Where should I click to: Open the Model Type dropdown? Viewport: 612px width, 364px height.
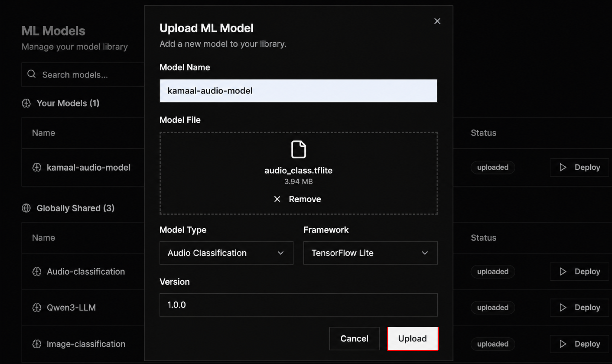226,253
